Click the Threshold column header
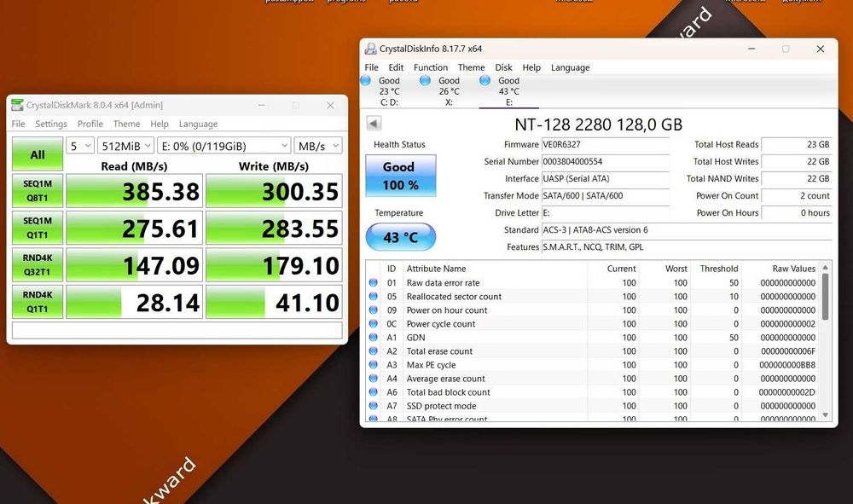853x504 pixels. click(717, 269)
